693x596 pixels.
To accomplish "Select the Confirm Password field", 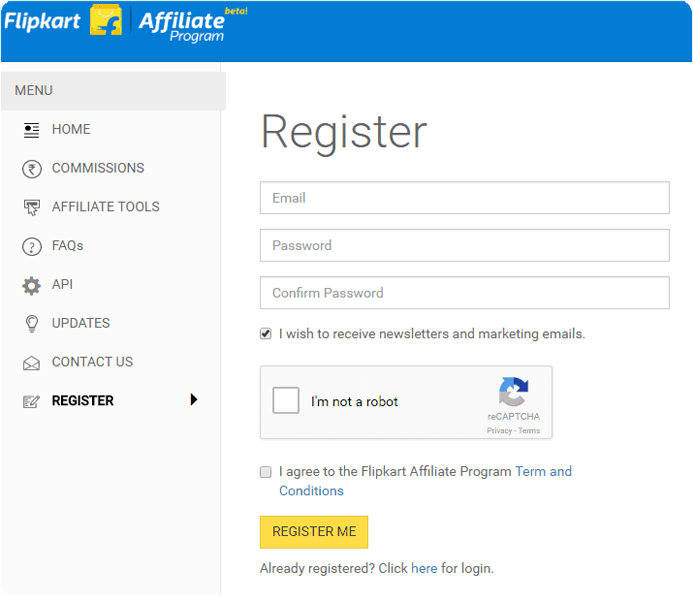I will [464, 293].
